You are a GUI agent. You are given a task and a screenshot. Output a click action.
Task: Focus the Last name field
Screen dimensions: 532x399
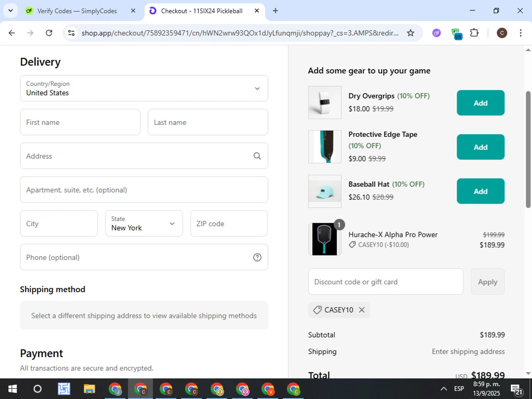tap(208, 122)
